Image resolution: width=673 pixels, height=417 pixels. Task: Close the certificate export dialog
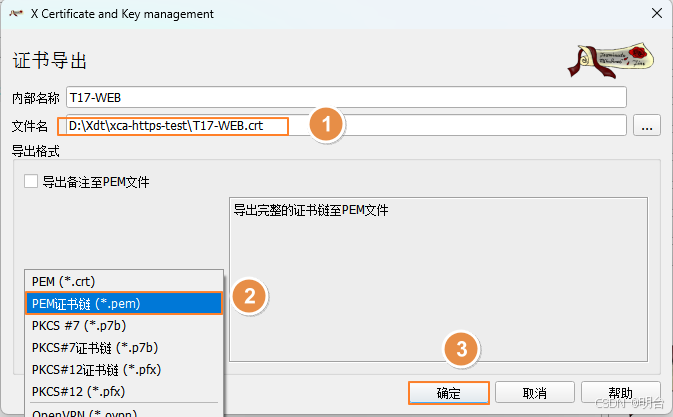657,13
